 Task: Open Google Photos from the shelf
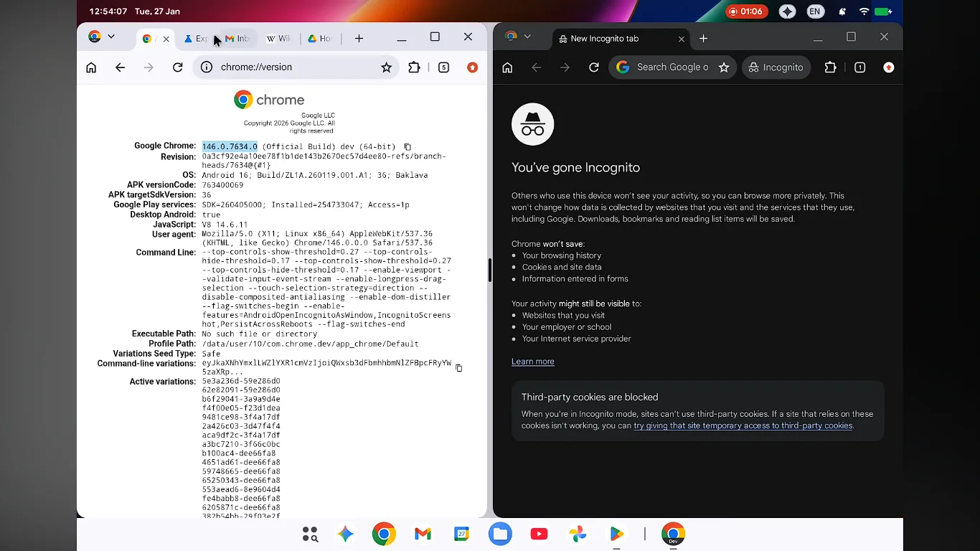(578, 534)
